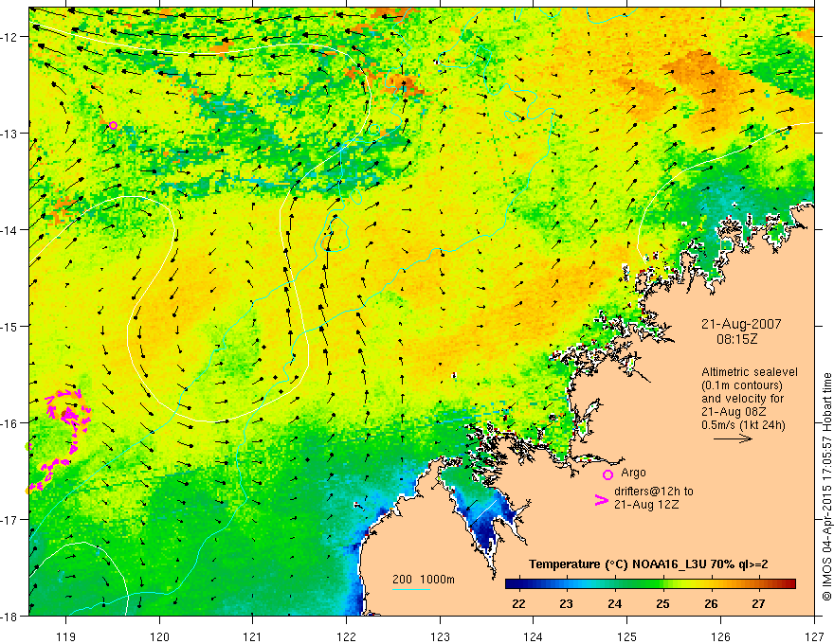This screenshot has height=644, width=834.
Task: Click the color bar value 24
Action: (614, 604)
